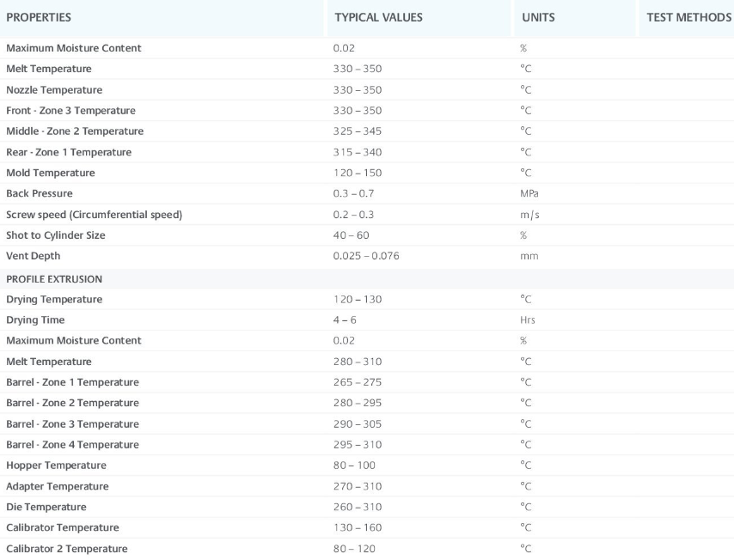Click the Die Temperature property label
The height and width of the screenshot is (560, 734).
46,507
